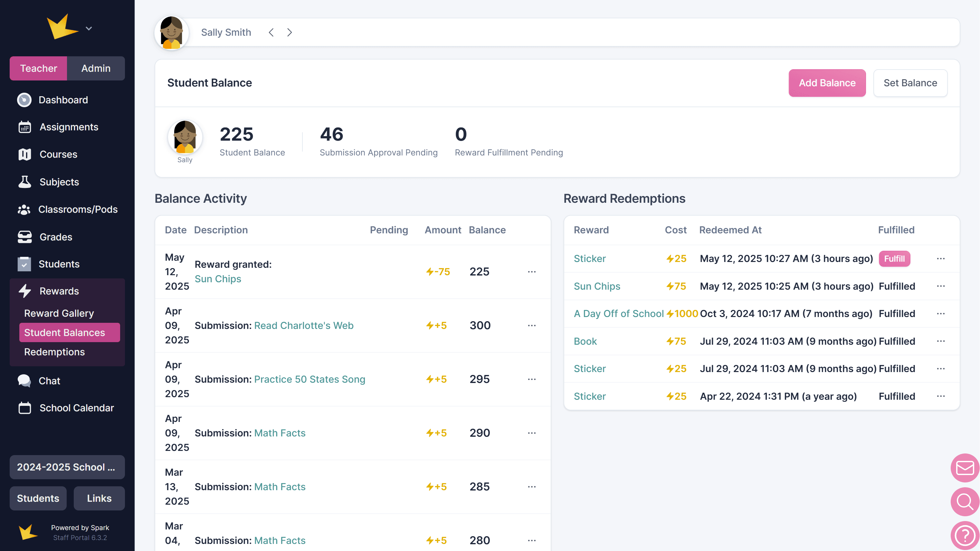980x551 pixels.
Task: Click the Classrooms/Pods people icon
Action: pos(24,210)
